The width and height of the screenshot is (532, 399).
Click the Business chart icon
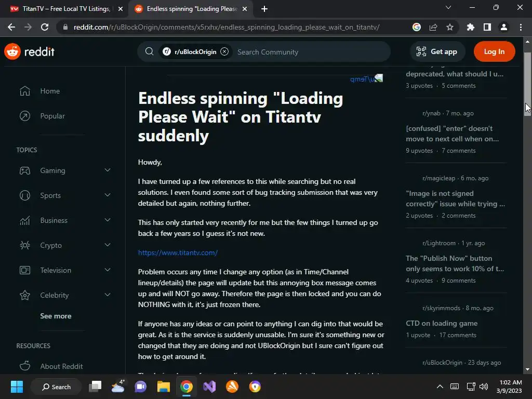pyautogui.click(x=25, y=220)
